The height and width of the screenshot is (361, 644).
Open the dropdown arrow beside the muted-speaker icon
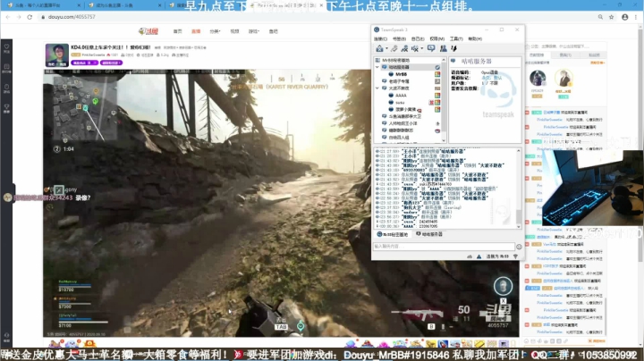point(422,49)
